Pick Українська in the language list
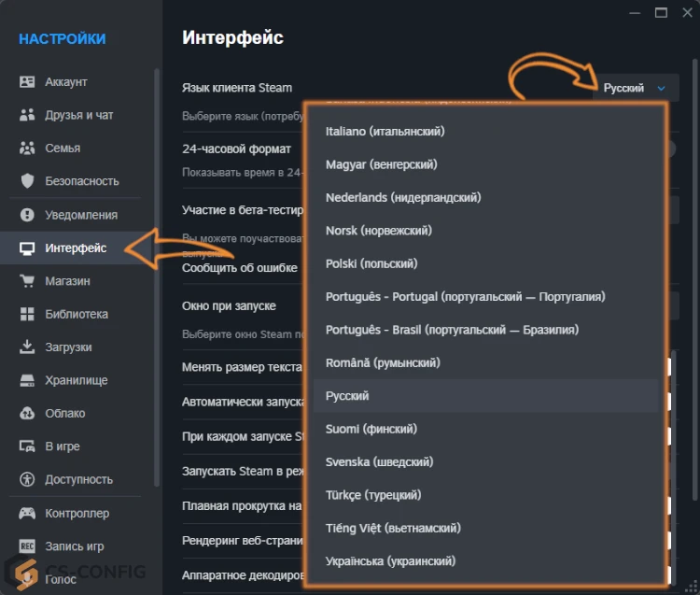 [x=390, y=561]
